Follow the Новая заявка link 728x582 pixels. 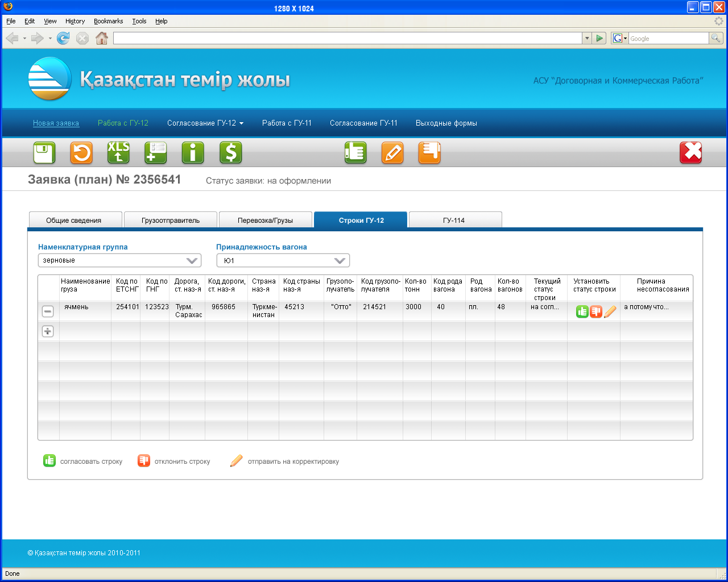coord(56,123)
